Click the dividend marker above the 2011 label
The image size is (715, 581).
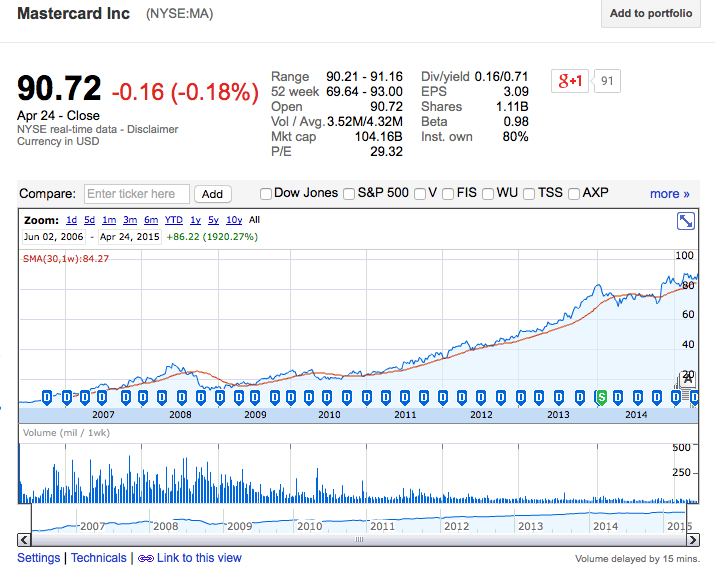405,398
